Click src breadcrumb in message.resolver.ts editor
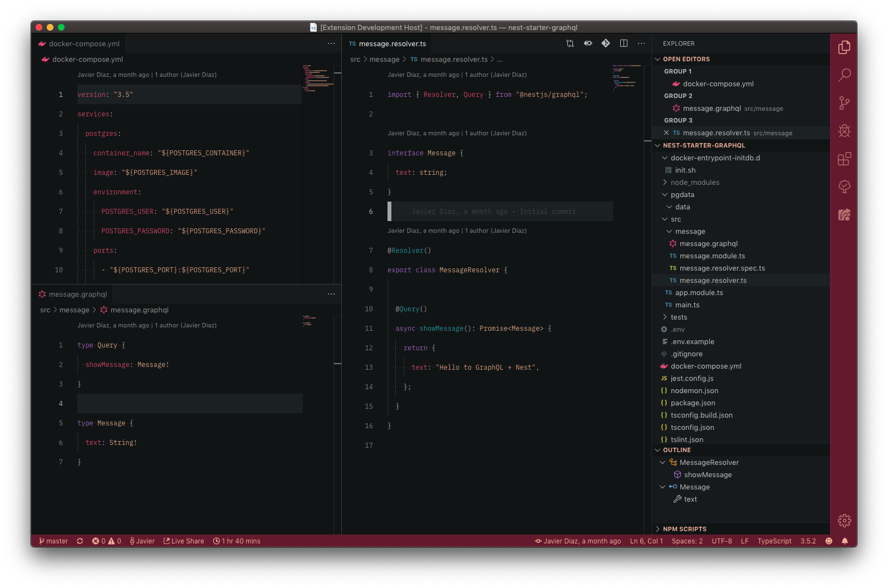Viewport: 888px width, 588px height. [355, 60]
